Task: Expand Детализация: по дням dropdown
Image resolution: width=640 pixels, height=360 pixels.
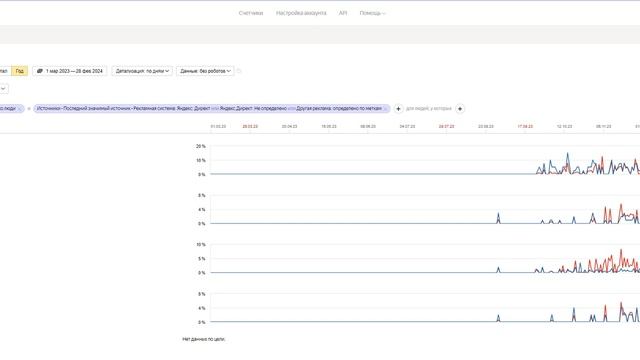Action: [142, 71]
